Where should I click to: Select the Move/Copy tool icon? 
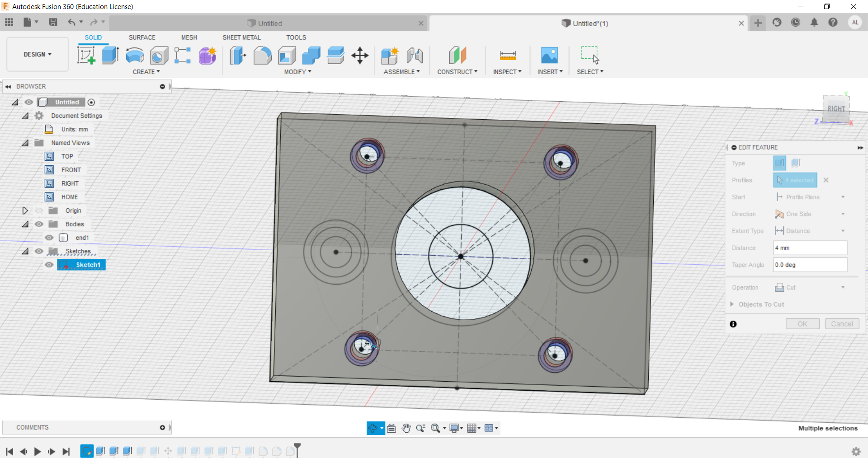click(x=360, y=56)
